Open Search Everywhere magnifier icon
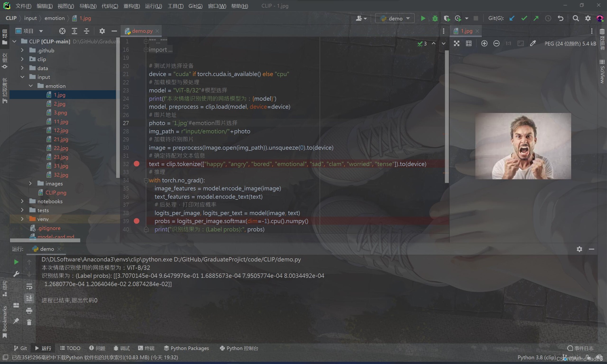Viewport: 607px width, 364px height. pyautogui.click(x=575, y=18)
